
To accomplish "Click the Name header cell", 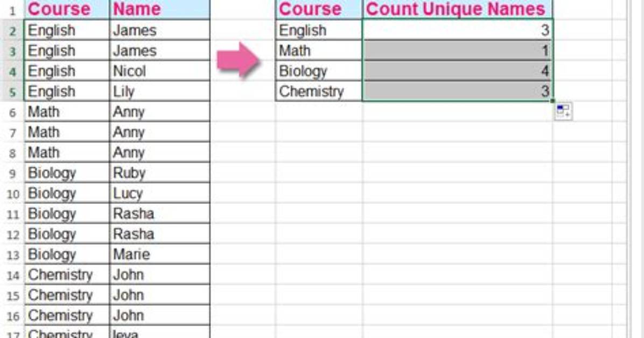I will (160, 9).
